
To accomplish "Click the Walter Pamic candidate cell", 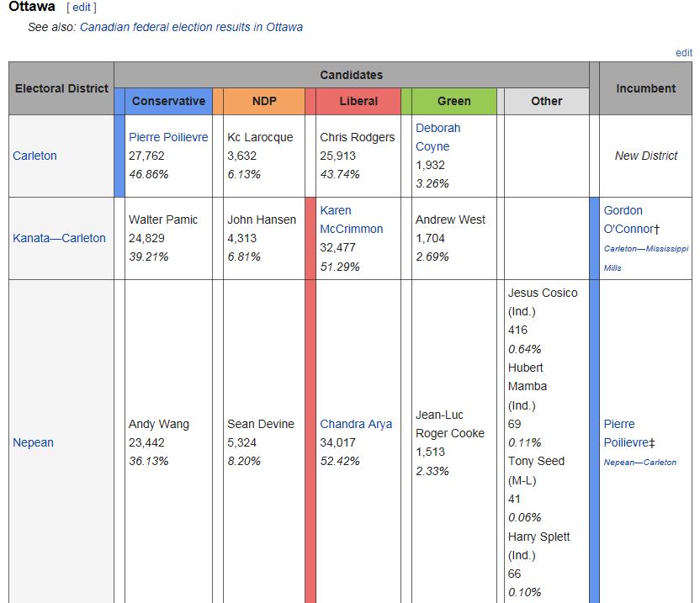I will point(163,220).
